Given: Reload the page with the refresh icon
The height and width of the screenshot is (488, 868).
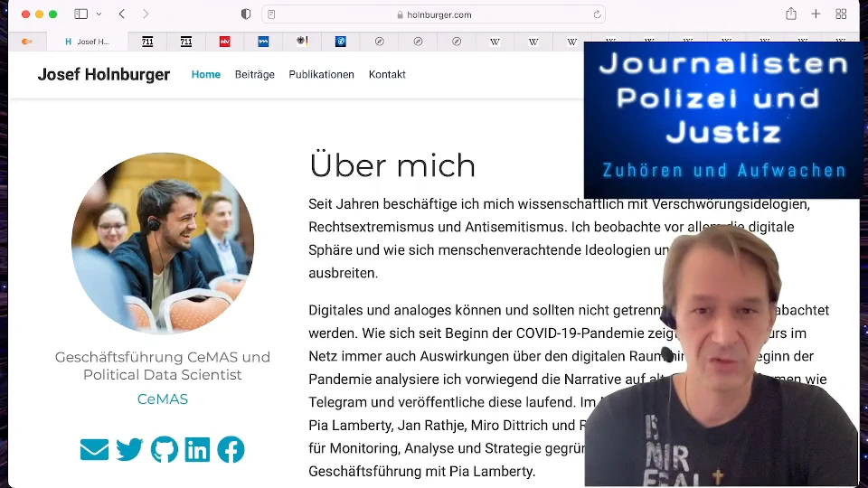Looking at the screenshot, I should pos(597,15).
